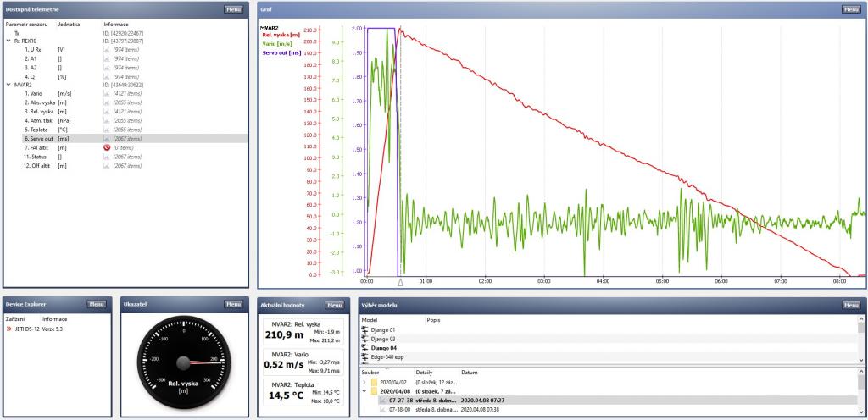
Task: Expand the 2020/04/02 folder
Action: tap(364, 382)
